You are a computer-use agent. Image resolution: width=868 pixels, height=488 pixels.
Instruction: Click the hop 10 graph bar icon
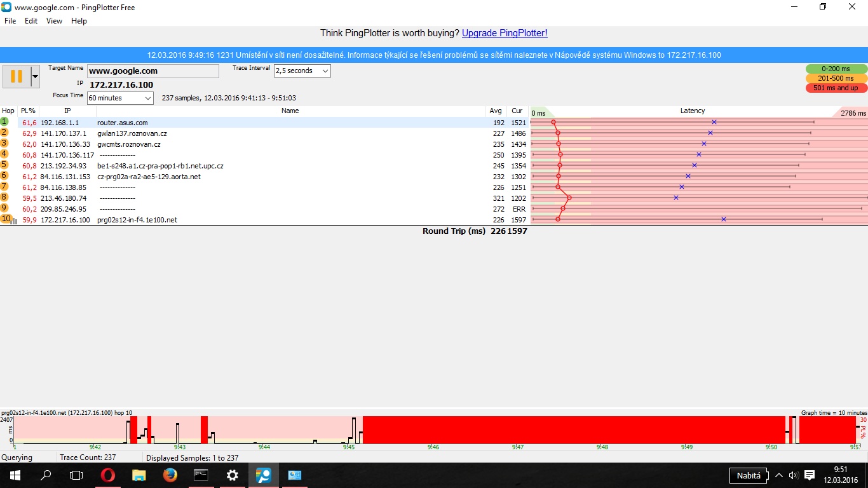tap(14, 220)
